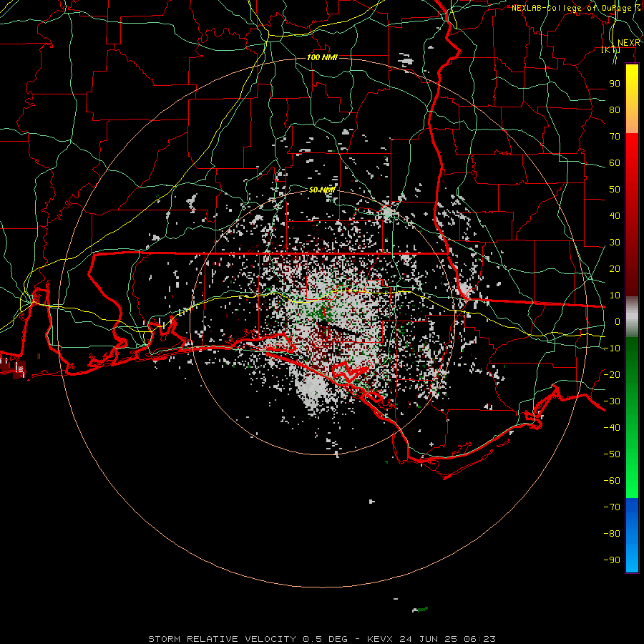644x644 pixels.
Task: Click the -90 knot scale label
Action: point(612,560)
